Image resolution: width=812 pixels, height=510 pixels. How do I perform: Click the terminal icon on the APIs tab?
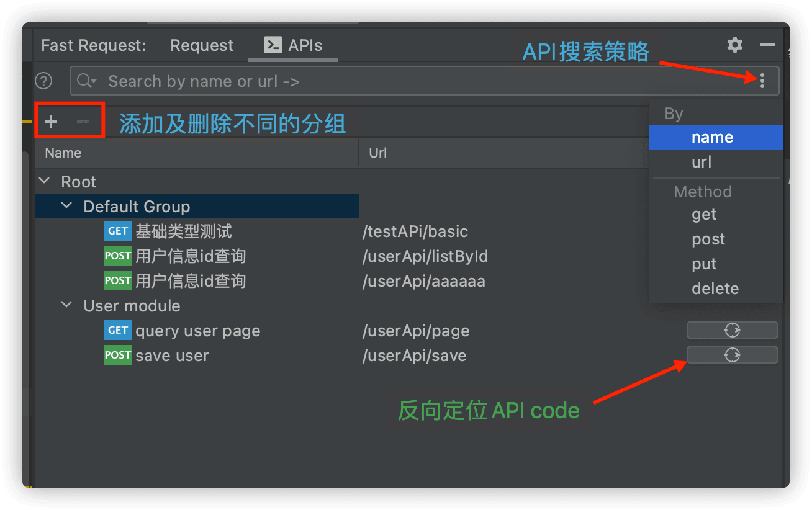click(272, 45)
